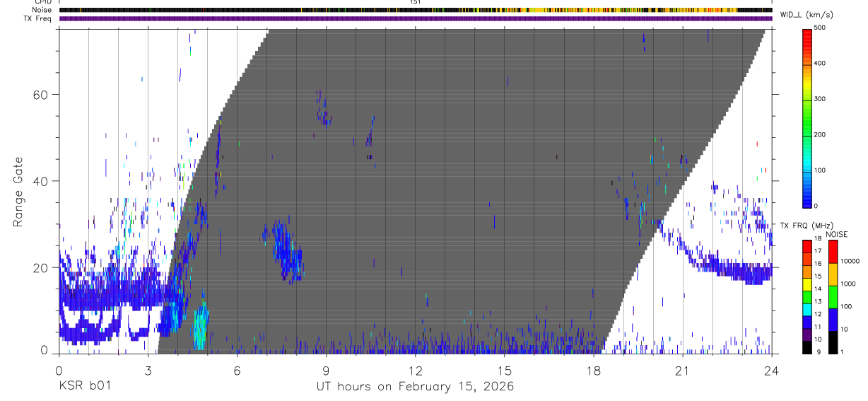Click the NOISE legend color bar
Image resolution: width=868 pixels, height=401 pixels.
833,297
